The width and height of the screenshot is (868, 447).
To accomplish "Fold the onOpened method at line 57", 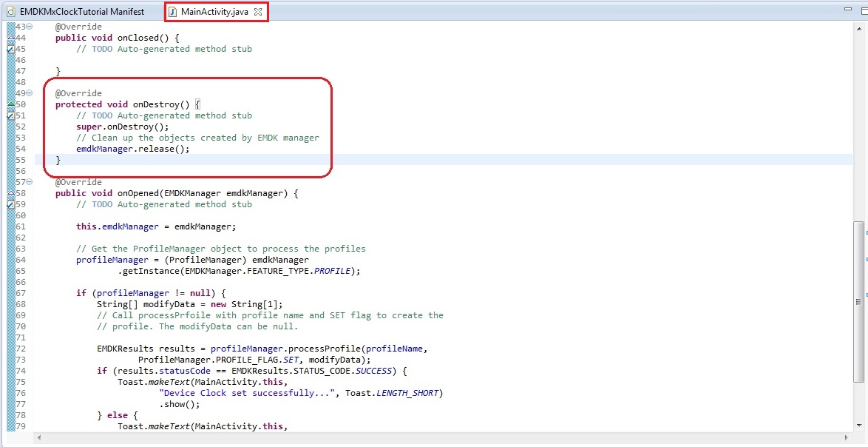I will [x=29, y=182].
